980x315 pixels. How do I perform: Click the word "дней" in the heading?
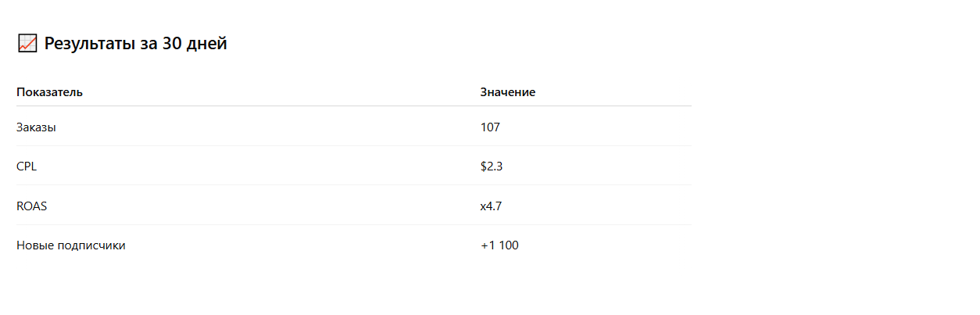[x=207, y=44]
